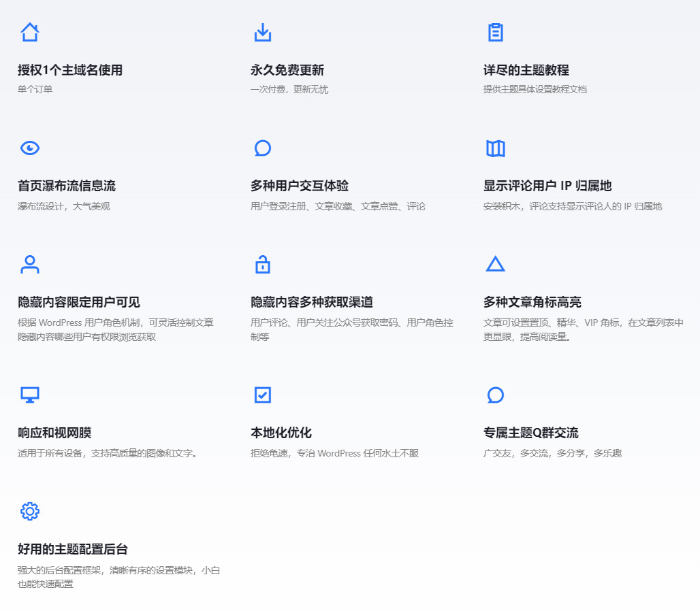Click the 专属主题Q群交流 heading
Screen dimensions: 700x611
click(x=531, y=433)
